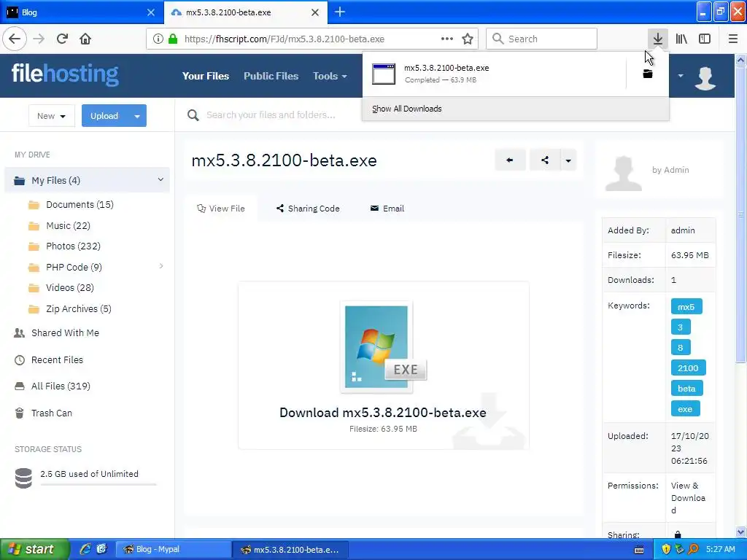747x560 pixels.
Task: Click the page vertical scrollbar thumb
Action: tap(740, 215)
